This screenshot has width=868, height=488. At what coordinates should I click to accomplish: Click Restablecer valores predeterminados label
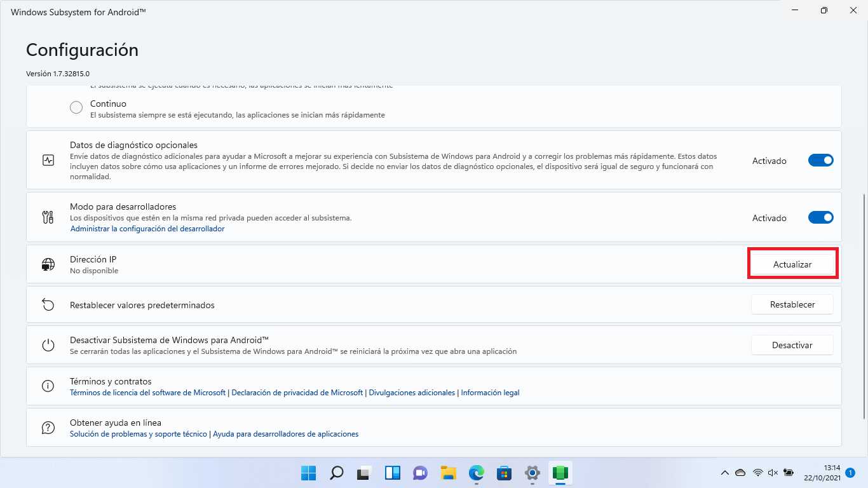point(142,305)
